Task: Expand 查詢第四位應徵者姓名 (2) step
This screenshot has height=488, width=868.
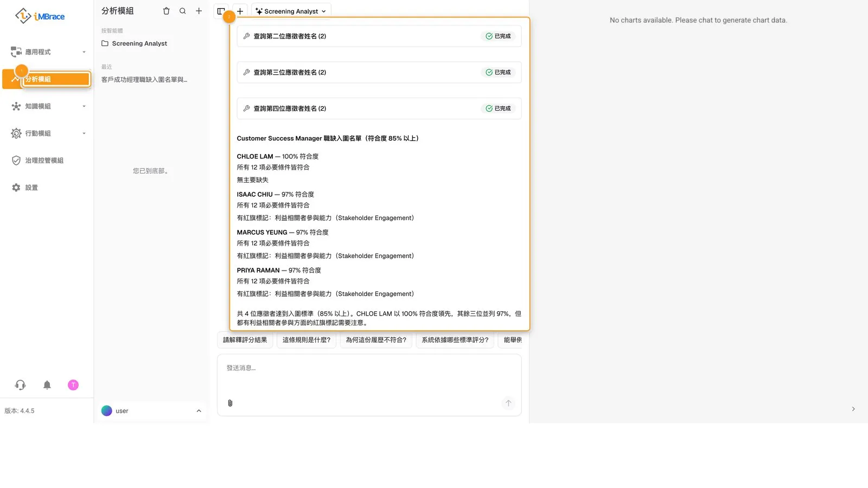Action: [x=379, y=108]
